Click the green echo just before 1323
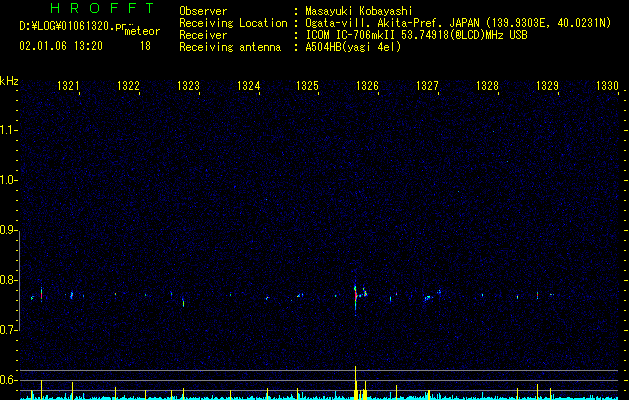629x400 pixels. (183, 302)
